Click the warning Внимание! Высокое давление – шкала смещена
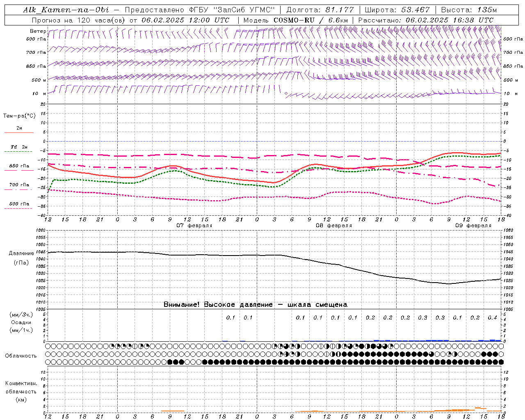This screenshot has height=420, width=525. coord(256,304)
